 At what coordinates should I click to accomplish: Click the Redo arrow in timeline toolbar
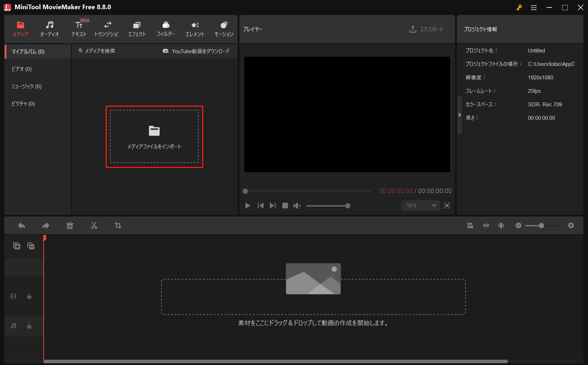[46, 226]
